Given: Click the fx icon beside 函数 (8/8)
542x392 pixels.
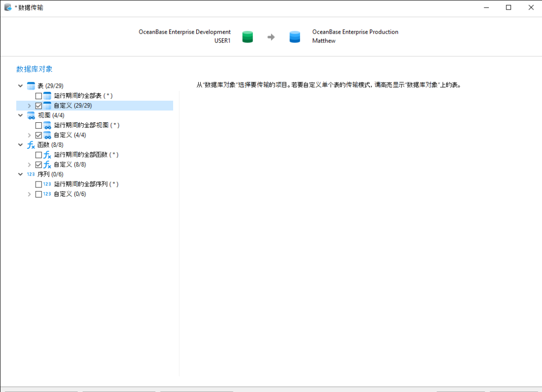Looking at the screenshot, I should coord(31,145).
